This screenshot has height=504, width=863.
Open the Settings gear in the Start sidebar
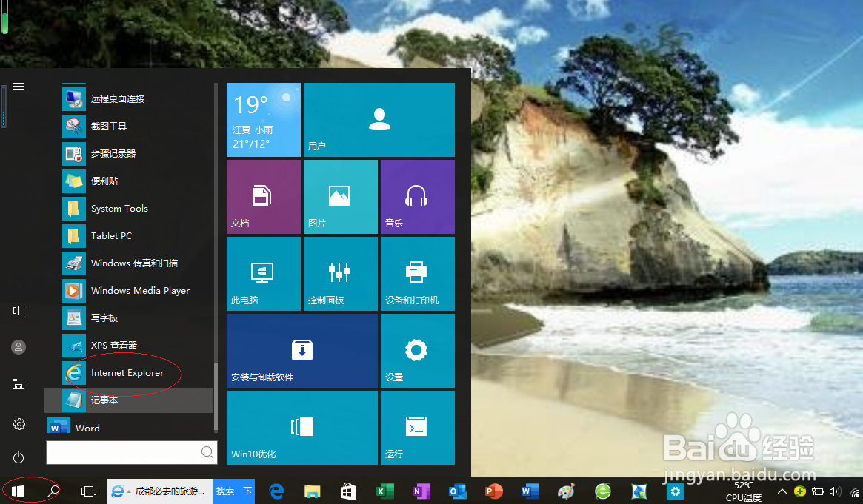click(x=19, y=424)
